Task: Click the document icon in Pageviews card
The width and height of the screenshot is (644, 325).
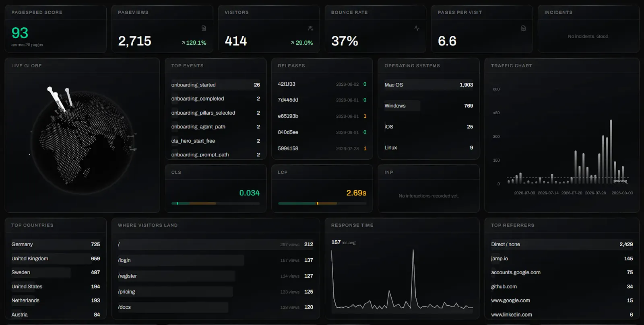Action: click(x=204, y=28)
